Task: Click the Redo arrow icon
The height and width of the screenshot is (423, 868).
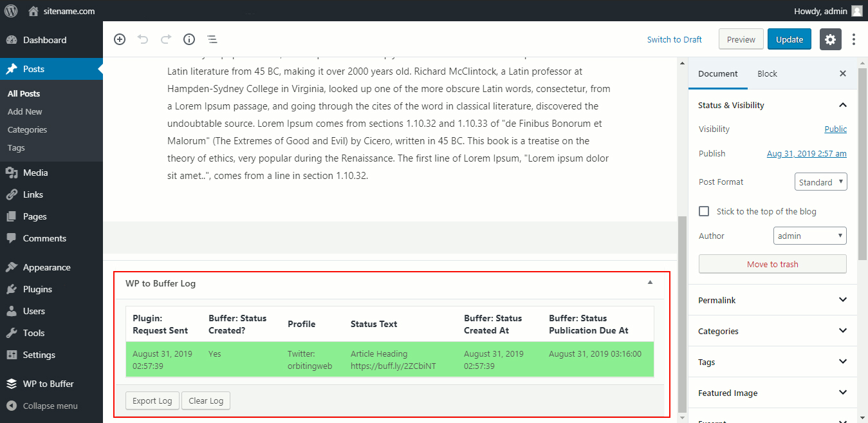Action: coord(166,39)
